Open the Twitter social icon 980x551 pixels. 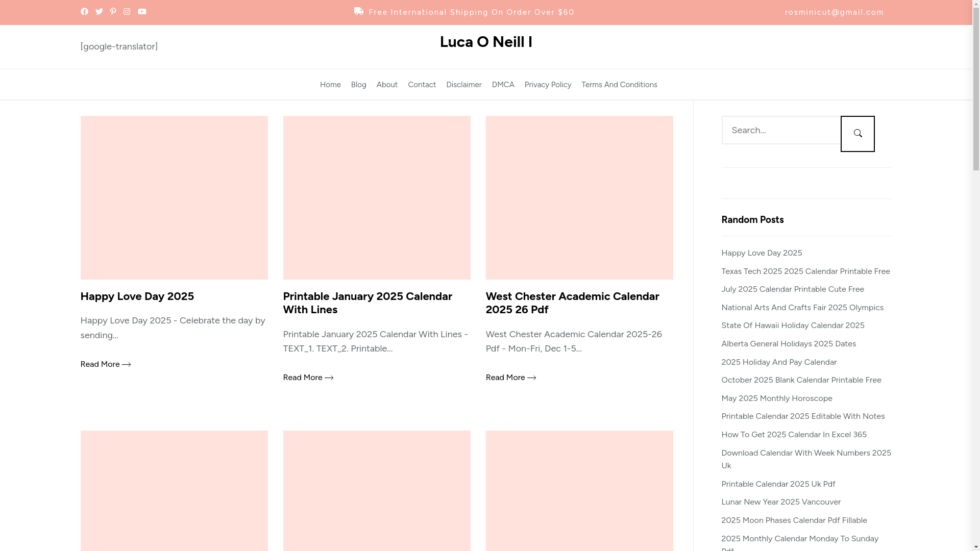click(99, 12)
